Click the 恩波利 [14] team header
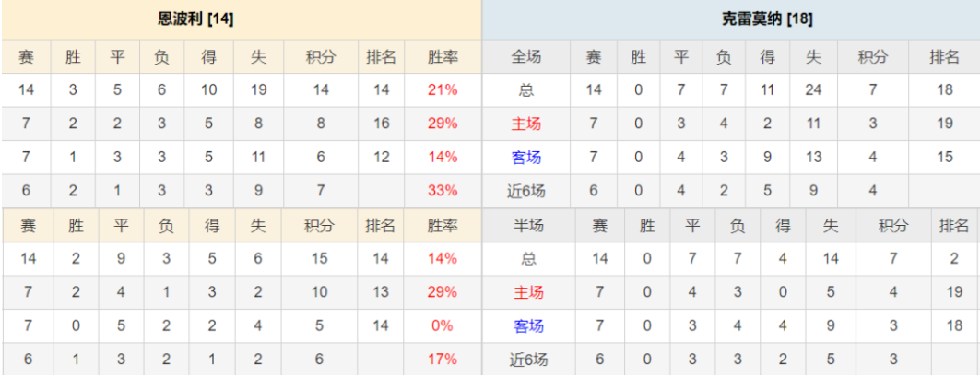 point(195,19)
